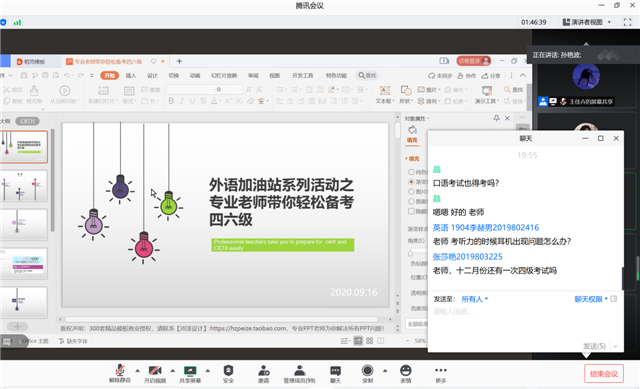
Task: Click the text box (文本框) icon
Action: click(384, 90)
